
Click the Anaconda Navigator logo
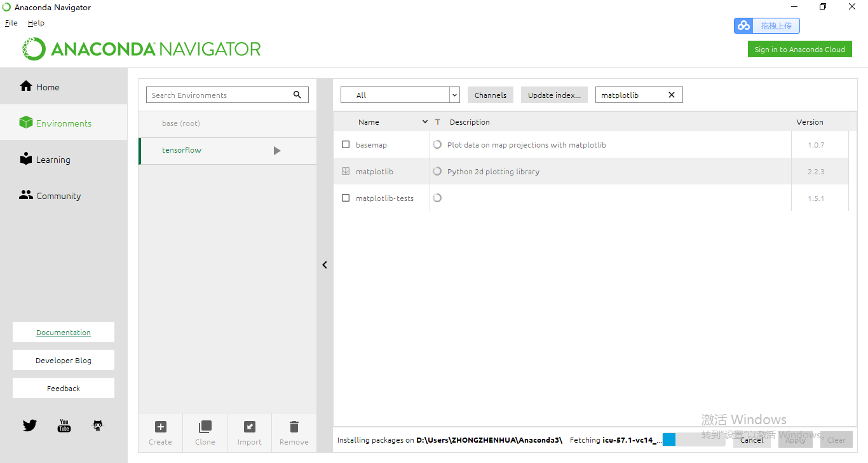[142, 49]
